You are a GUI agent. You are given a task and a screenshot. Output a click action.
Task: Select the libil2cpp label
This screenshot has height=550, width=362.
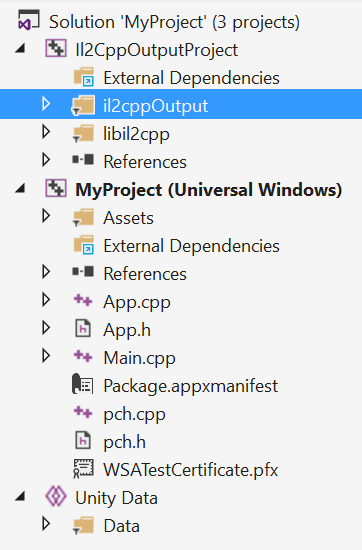coord(136,134)
